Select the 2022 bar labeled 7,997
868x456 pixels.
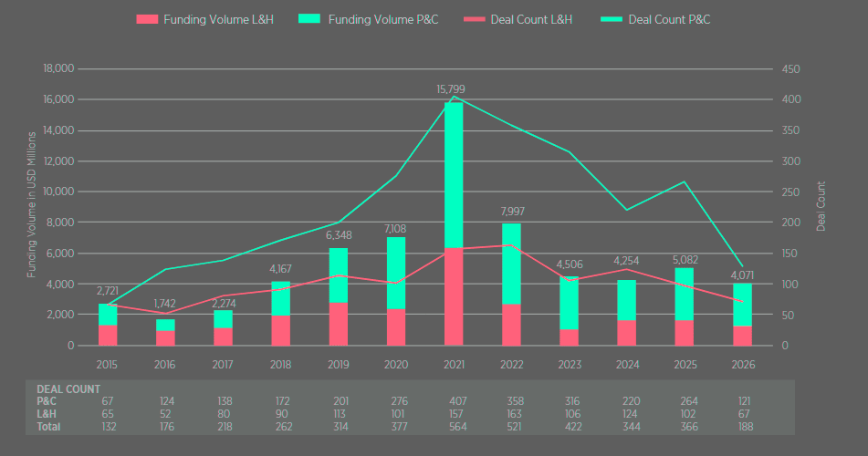coord(511,285)
